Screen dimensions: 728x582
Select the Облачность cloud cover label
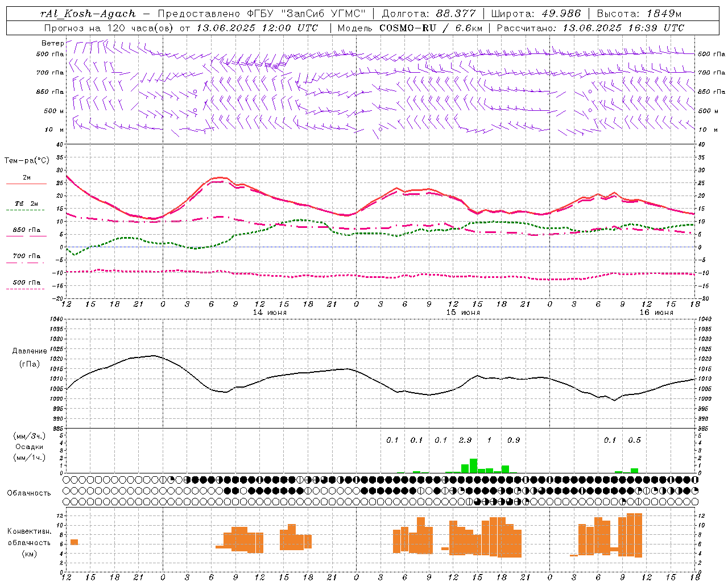click(x=28, y=493)
